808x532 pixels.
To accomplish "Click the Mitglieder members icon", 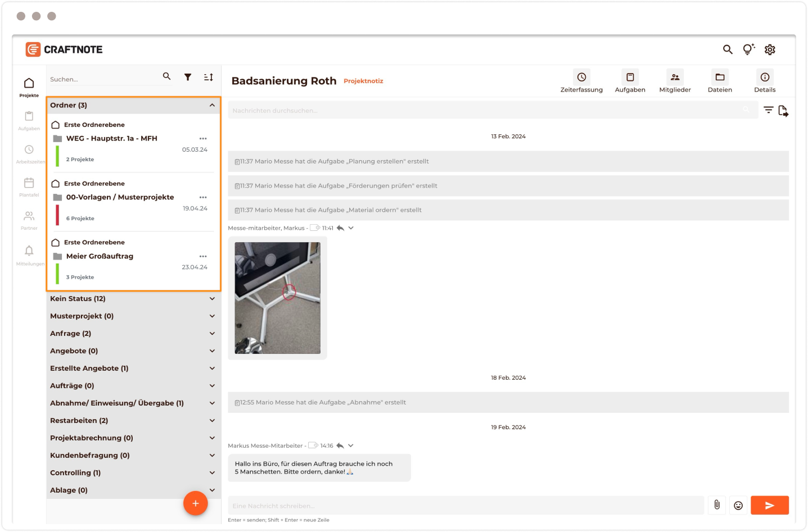I will pyautogui.click(x=675, y=78).
